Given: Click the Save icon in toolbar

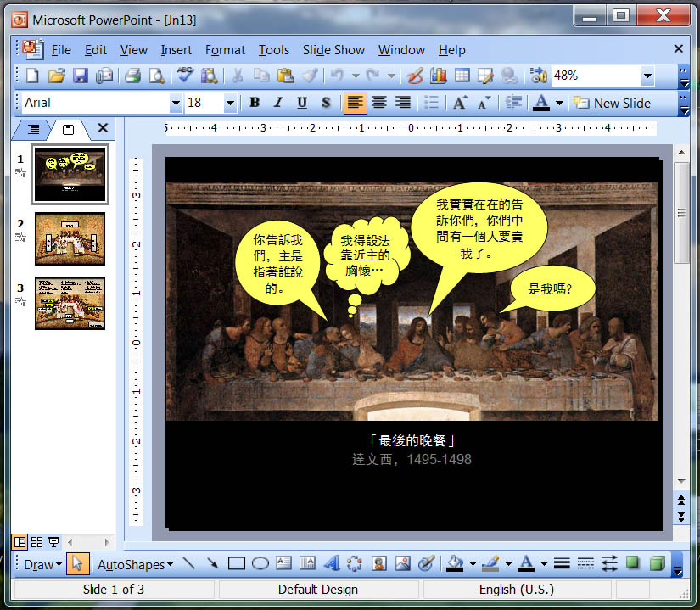Looking at the screenshot, I should coord(80,76).
